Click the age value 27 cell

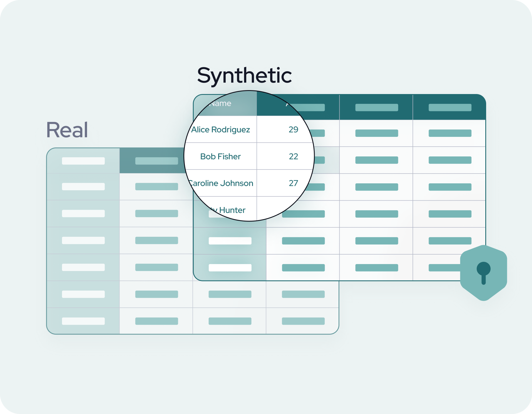(293, 183)
